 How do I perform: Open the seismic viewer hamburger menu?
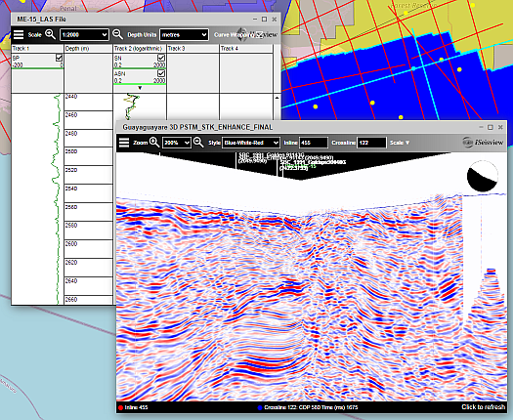[x=124, y=143]
